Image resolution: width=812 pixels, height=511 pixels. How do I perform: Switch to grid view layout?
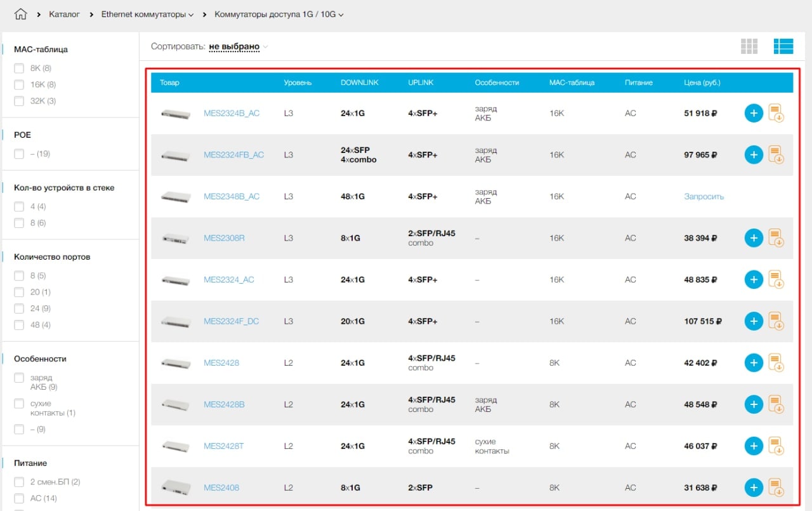pyautogui.click(x=749, y=46)
